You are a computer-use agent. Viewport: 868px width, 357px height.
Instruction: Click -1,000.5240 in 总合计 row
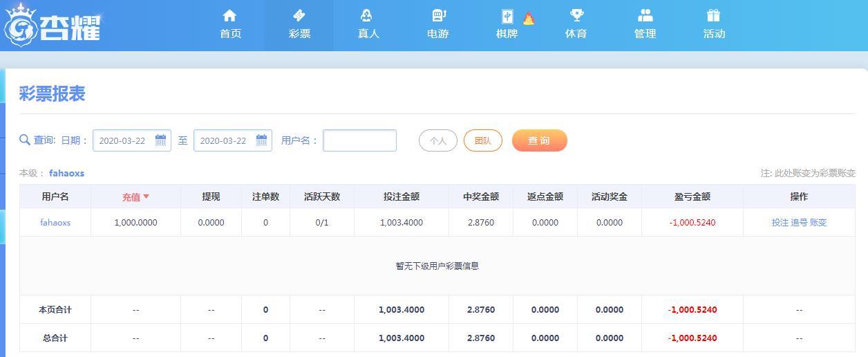tap(692, 338)
